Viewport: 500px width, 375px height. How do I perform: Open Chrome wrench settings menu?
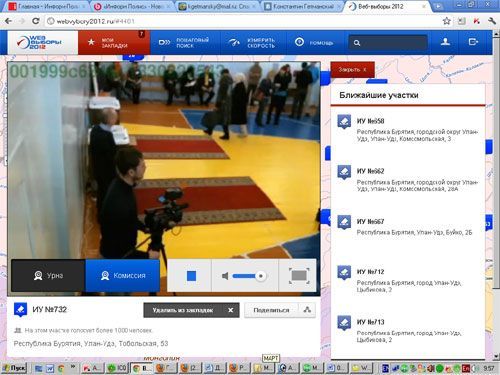click(492, 21)
